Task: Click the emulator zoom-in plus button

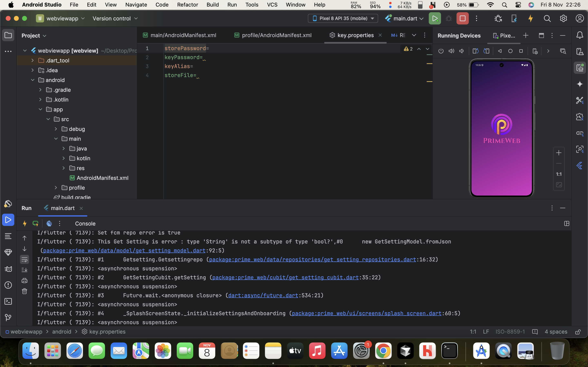Action: tap(559, 153)
